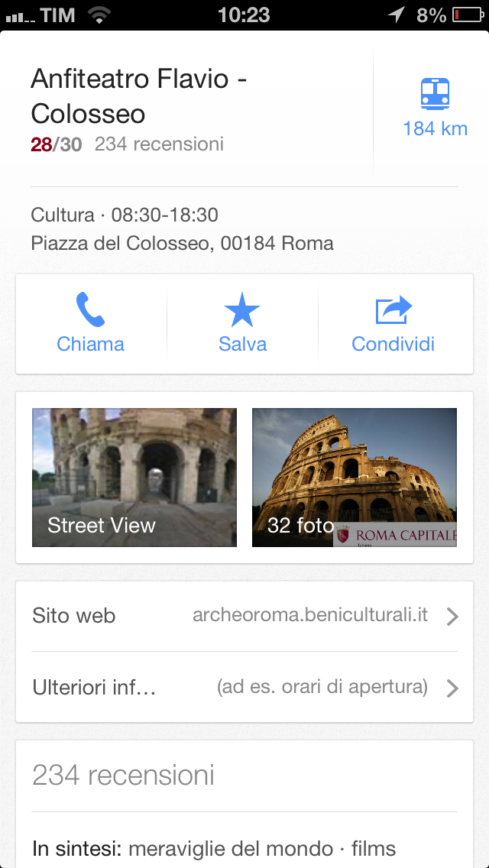The height and width of the screenshot is (868, 489).
Task: Tap the Condividi label
Action: coord(393,345)
